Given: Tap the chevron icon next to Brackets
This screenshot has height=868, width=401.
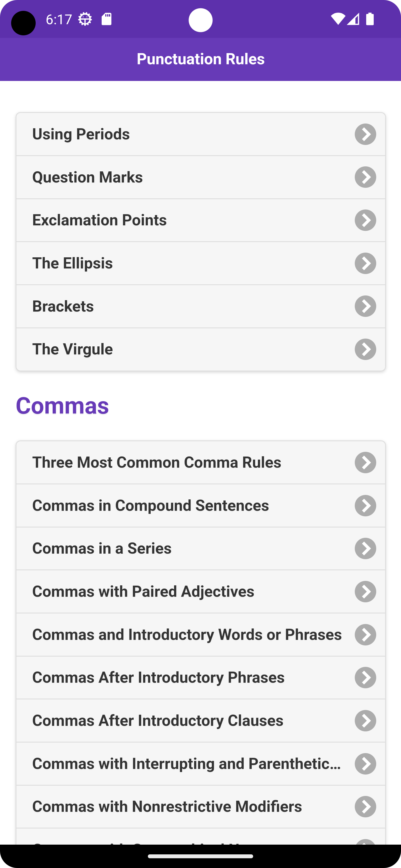Looking at the screenshot, I should coord(365,306).
